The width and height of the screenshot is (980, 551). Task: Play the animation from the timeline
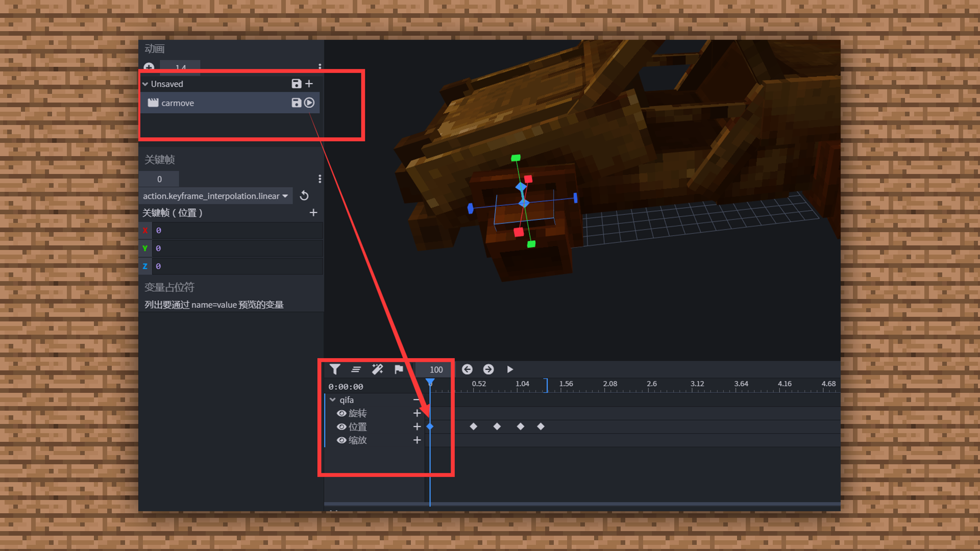pos(510,369)
